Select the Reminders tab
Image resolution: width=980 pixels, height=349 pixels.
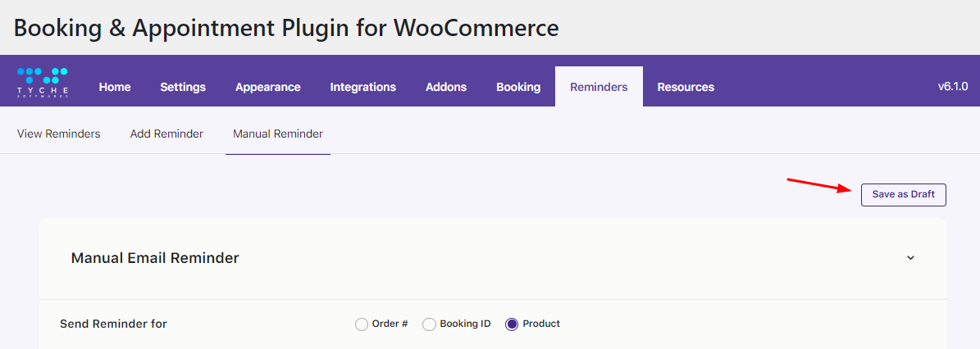pos(599,87)
